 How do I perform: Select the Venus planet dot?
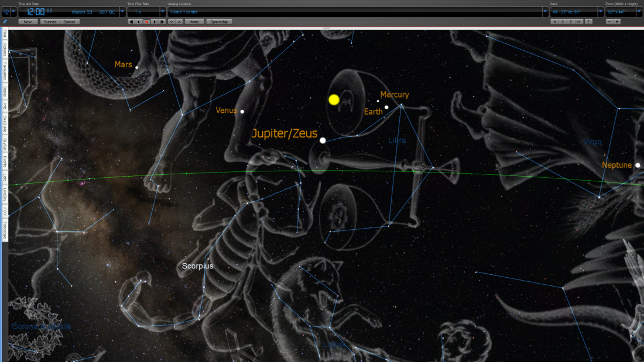pos(242,112)
